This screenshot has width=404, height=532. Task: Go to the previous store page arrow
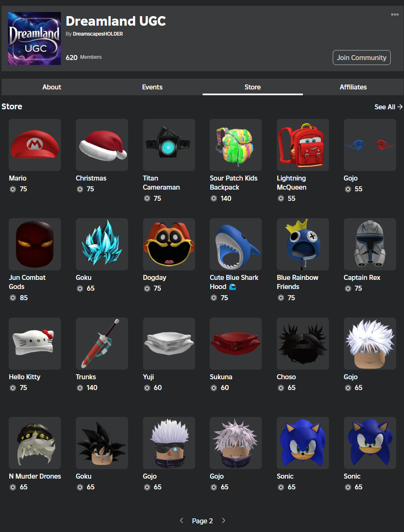click(x=181, y=520)
